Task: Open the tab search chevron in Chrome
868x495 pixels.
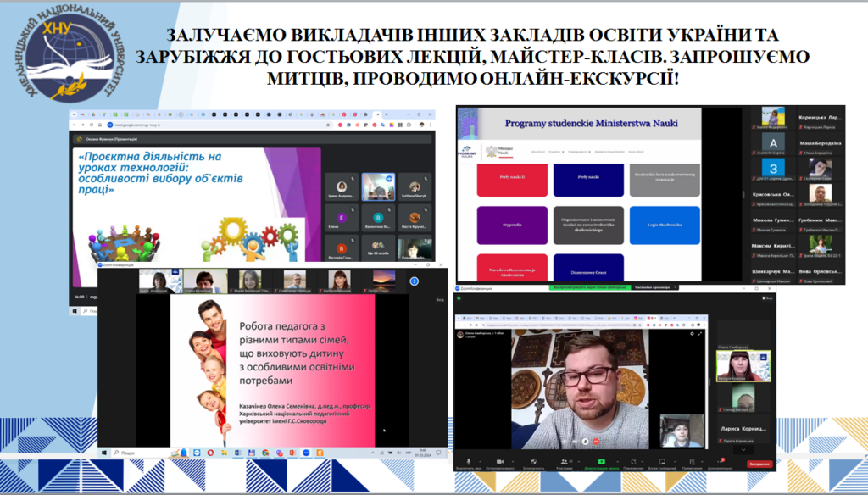Action: tap(74, 114)
